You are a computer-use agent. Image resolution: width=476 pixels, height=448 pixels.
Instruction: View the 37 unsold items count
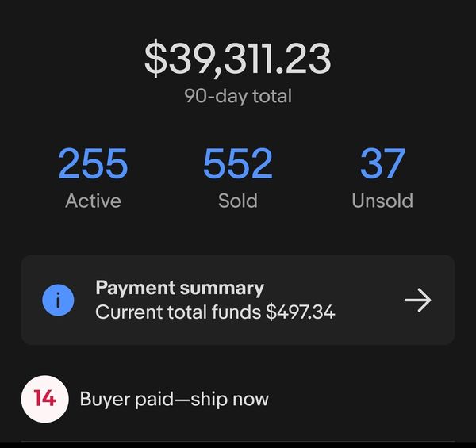(x=382, y=164)
